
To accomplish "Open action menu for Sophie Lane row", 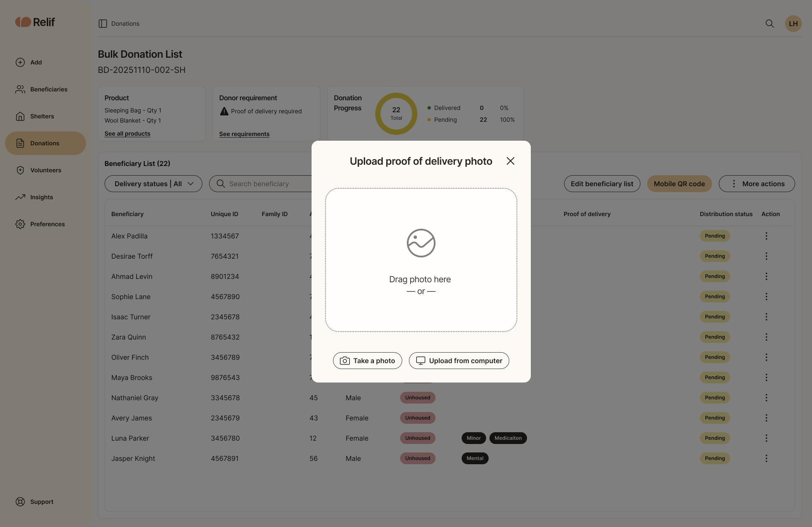I will (766, 297).
